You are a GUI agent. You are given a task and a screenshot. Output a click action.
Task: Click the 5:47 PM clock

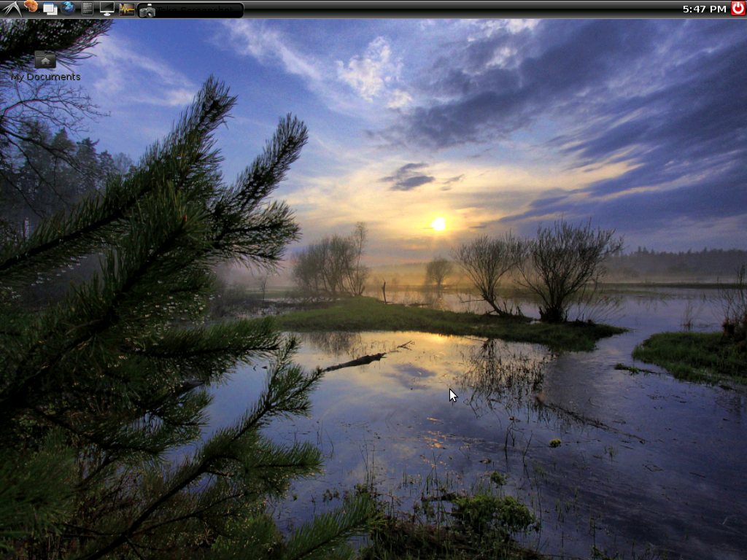click(x=704, y=9)
